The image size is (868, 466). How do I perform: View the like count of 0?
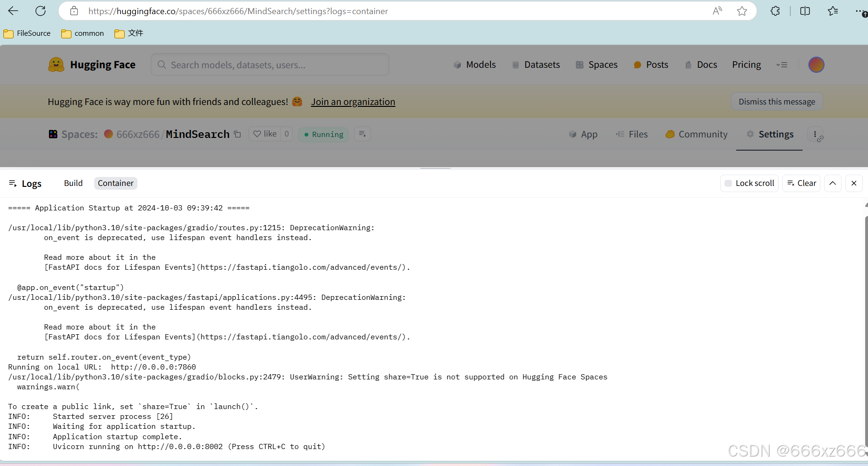pyautogui.click(x=287, y=134)
